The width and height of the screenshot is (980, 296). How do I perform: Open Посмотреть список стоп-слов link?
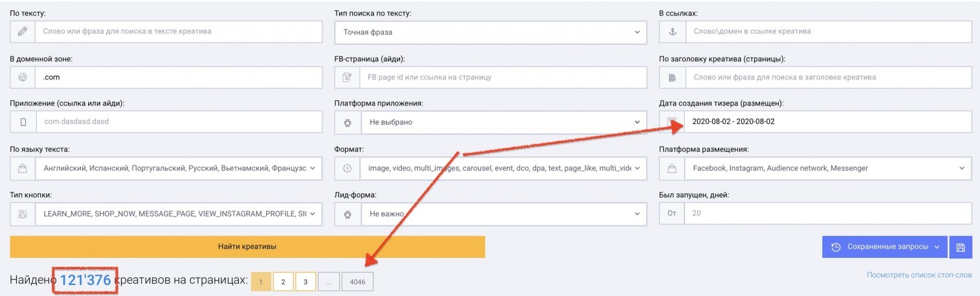[x=919, y=275]
